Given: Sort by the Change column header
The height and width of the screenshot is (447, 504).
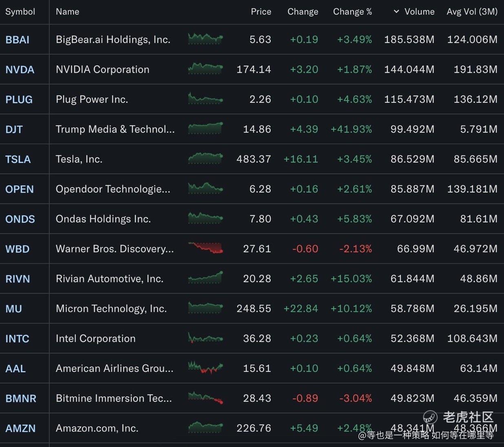Looking at the screenshot, I should pos(303,12).
